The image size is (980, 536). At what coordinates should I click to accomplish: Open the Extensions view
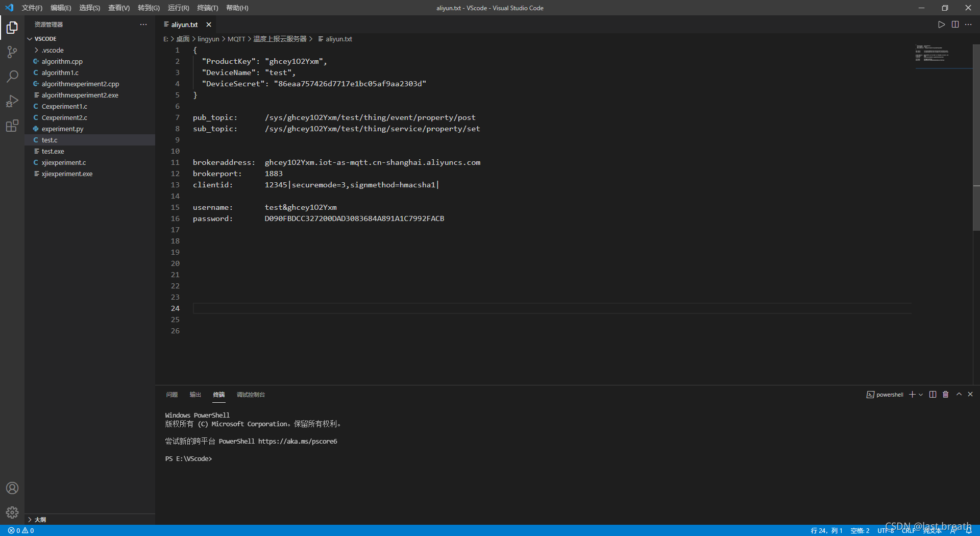point(12,126)
